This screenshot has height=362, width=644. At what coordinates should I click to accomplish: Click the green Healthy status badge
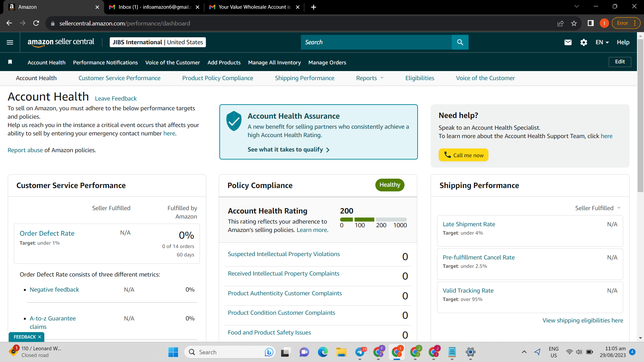(390, 185)
